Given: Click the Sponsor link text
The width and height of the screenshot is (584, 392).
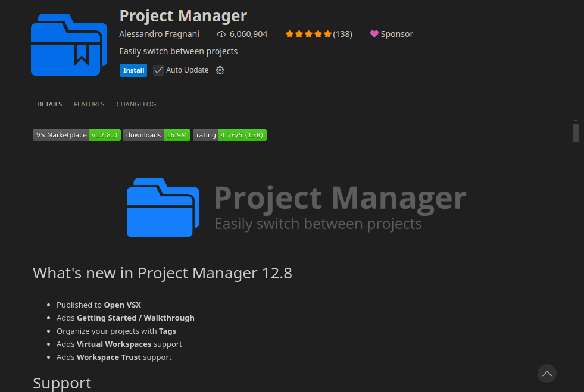Looking at the screenshot, I should (396, 35).
